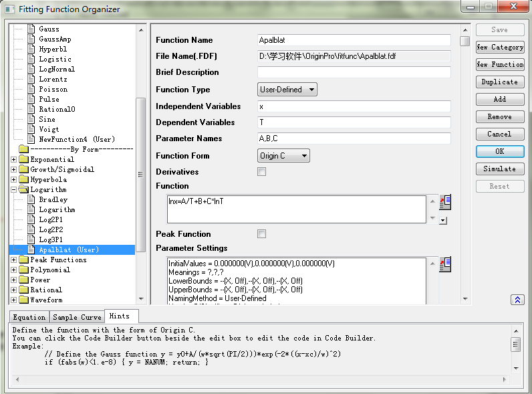Screen dimensions: 532x394
Task: Click the Simulate button
Action: pyautogui.click(x=500, y=169)
